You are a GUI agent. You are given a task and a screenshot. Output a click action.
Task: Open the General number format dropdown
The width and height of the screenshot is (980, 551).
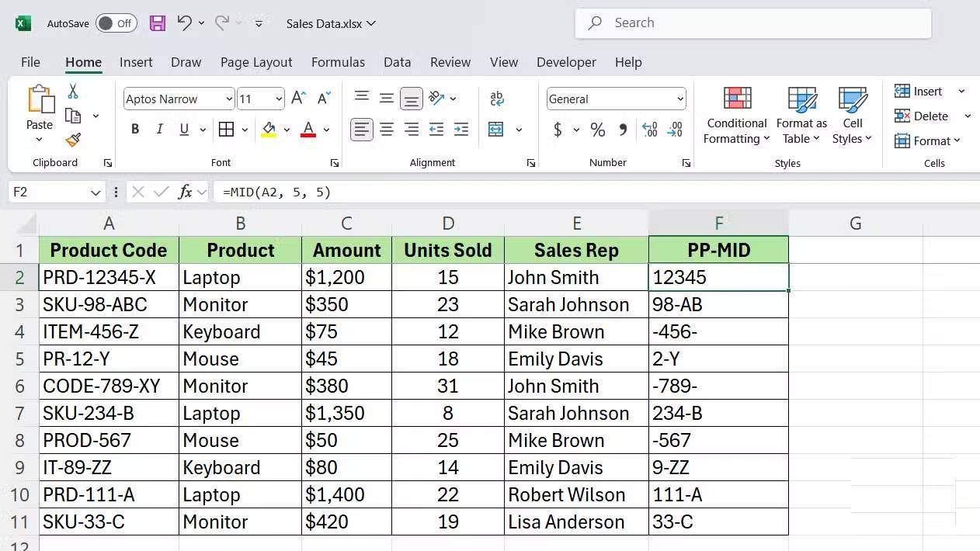pyautogui.click(x=679, y=99)
